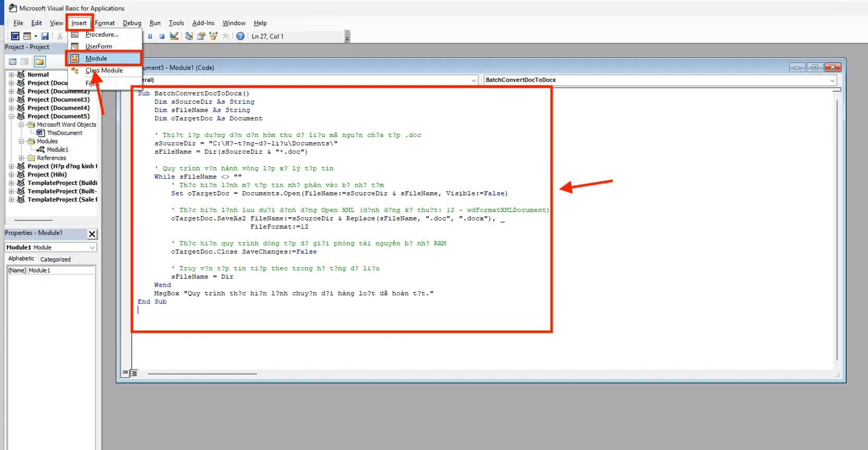868x450 pixels.
Task: Expand the References folder node
Action: point(21,158)
